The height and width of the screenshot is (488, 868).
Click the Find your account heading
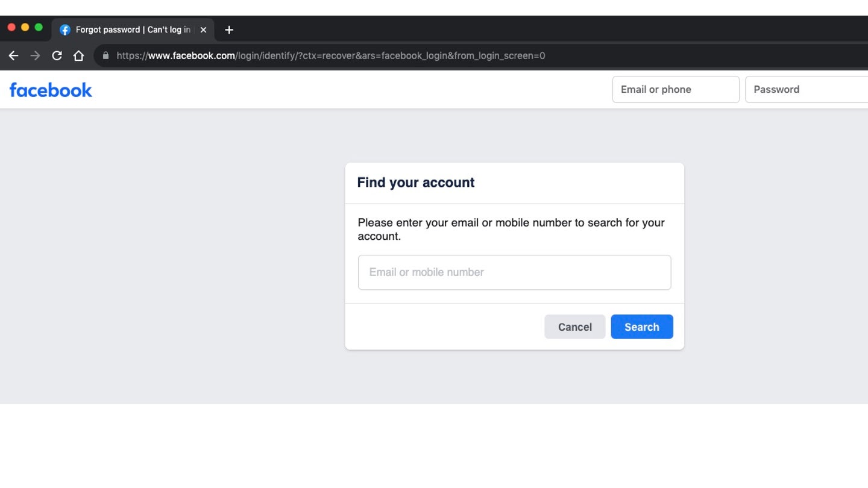click(416, 183)
